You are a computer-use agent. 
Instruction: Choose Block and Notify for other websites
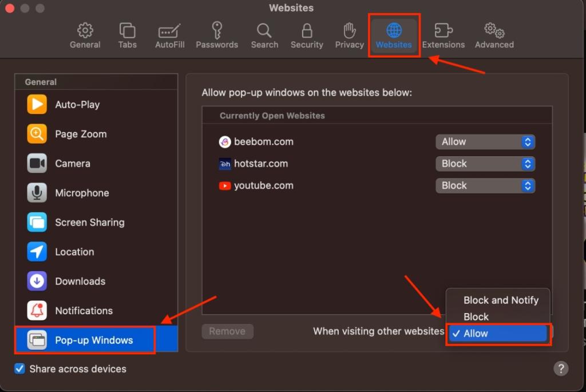coord(500,300)
